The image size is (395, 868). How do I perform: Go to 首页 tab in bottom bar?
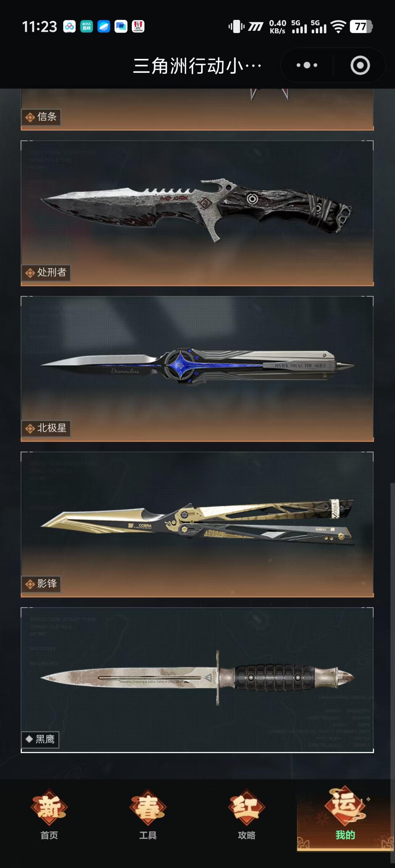49,814
